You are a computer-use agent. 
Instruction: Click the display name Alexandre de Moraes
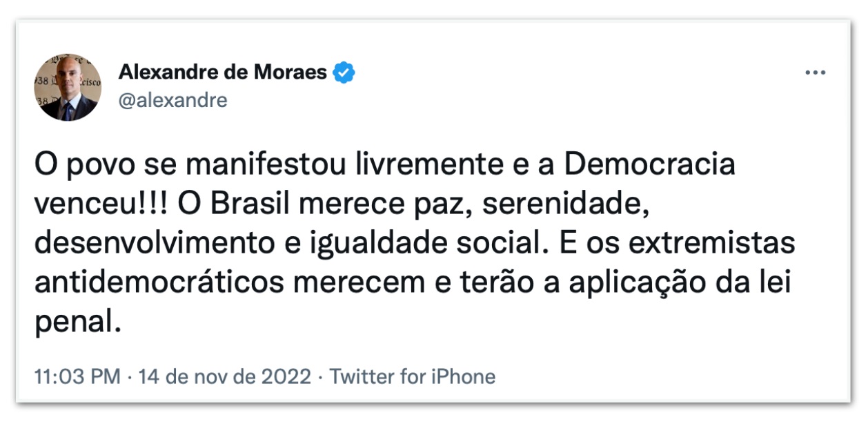coord(223,72)
